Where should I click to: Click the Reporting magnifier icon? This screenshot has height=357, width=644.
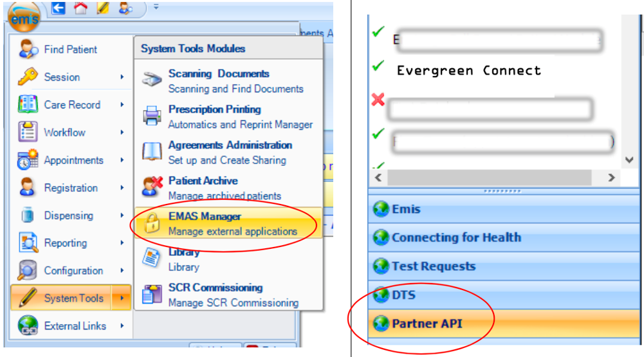point(28,243)
